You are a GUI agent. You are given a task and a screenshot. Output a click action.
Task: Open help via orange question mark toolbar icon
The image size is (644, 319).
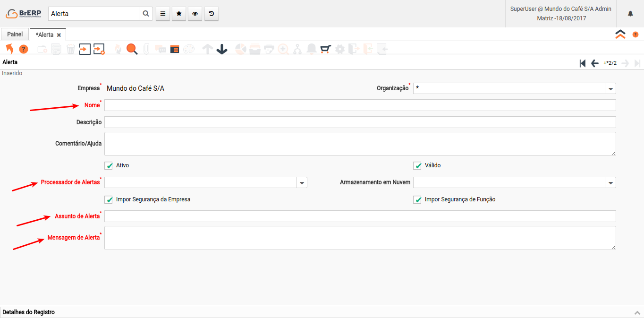pyautogui.click(x=24, y=49)
